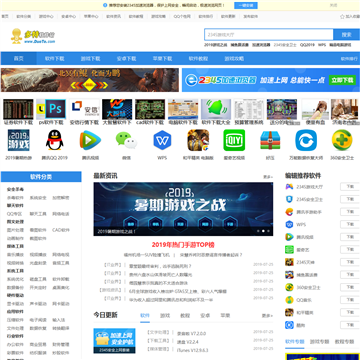360x360 pixels.
Task: Select 游戏攻略 in the blue nav bar
Action: click(x=234, y=58)
